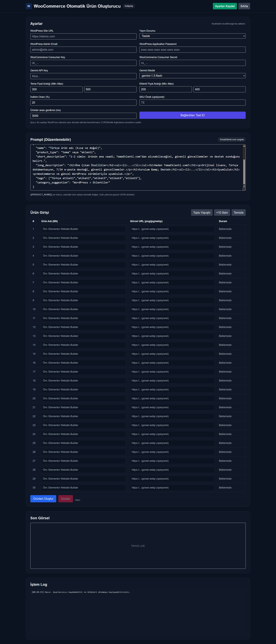Click the plugin maximum price field (400)
The image size is (276, 644).
tap(219, 89)
